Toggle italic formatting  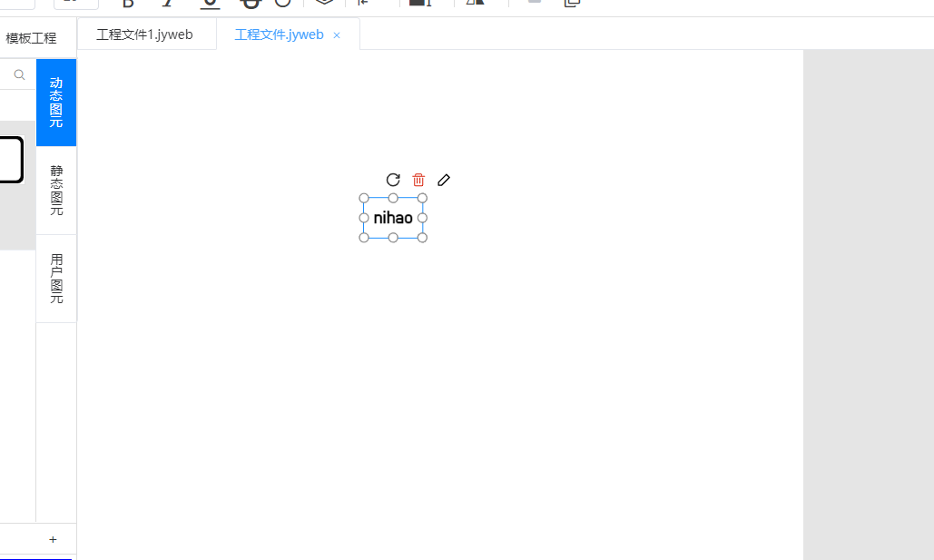[x=168, y=4]
